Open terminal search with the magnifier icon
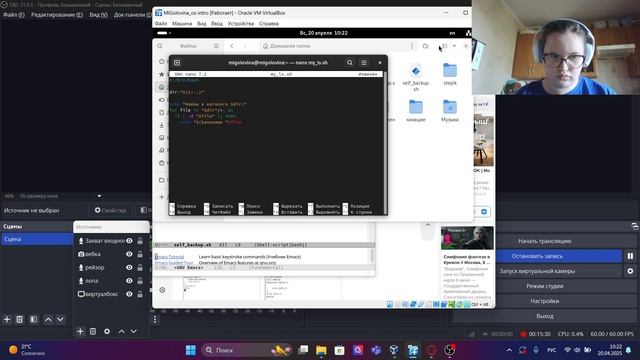This screenshot has height=360, width=640. tap(350, 62)
